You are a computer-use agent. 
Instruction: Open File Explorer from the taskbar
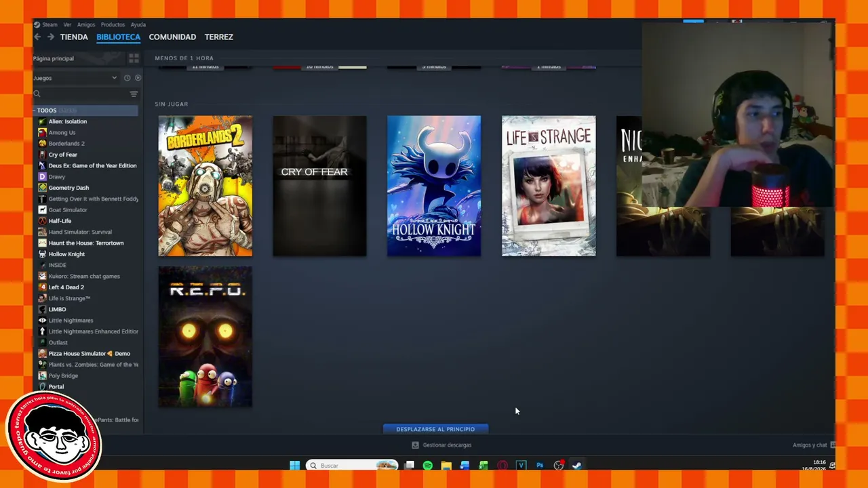pyautogui.click(x=446, y=466)
